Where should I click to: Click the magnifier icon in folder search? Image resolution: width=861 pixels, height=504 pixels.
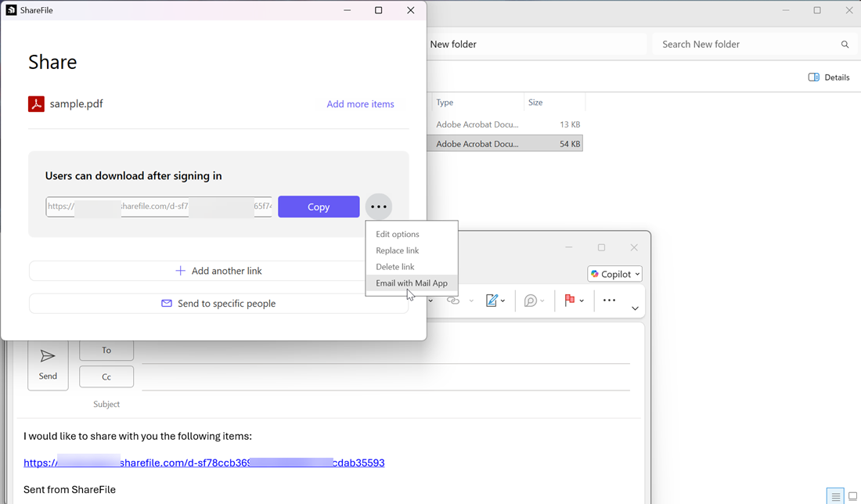pos(845,45)
